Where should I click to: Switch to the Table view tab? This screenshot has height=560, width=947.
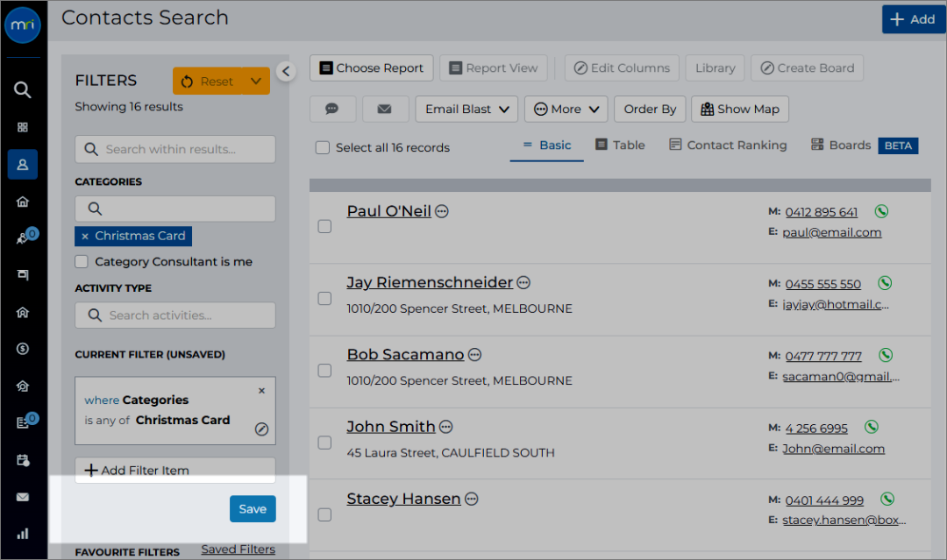(620, 145)
